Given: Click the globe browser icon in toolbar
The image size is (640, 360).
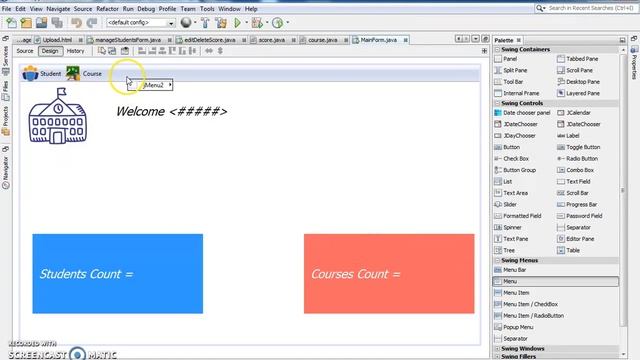Looking at the screenshot, I should coord(186,23).
